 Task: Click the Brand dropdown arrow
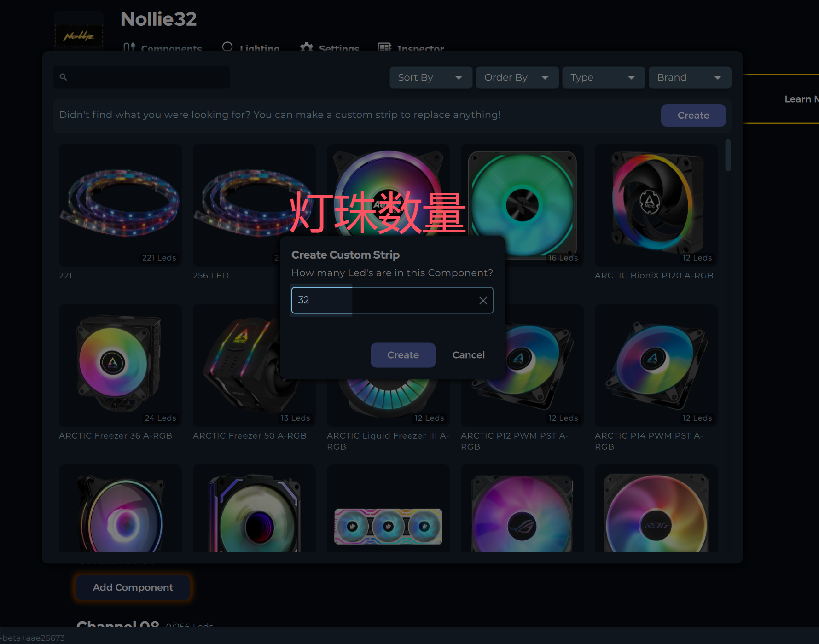[718, 78]
